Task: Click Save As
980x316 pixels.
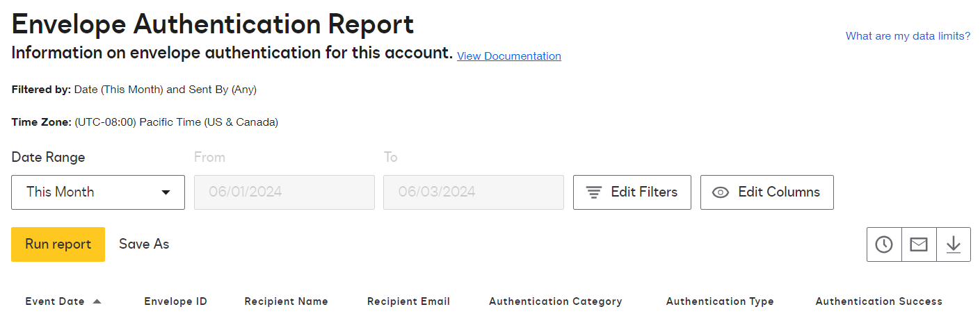Action: [144, 244]
